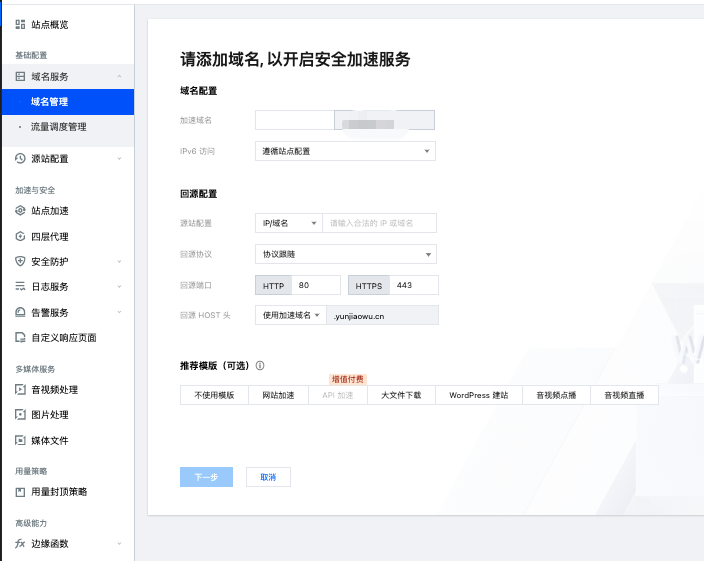Click the HTTPS port 443 field
Screen dimensions: 704x561
(x=413, y=285)
